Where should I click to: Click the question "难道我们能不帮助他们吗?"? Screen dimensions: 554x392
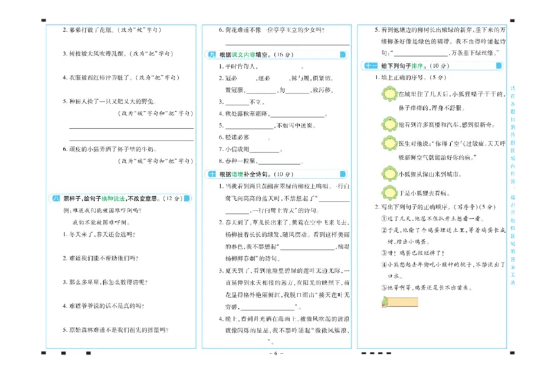pyautogui.click(x=104, y=258)
